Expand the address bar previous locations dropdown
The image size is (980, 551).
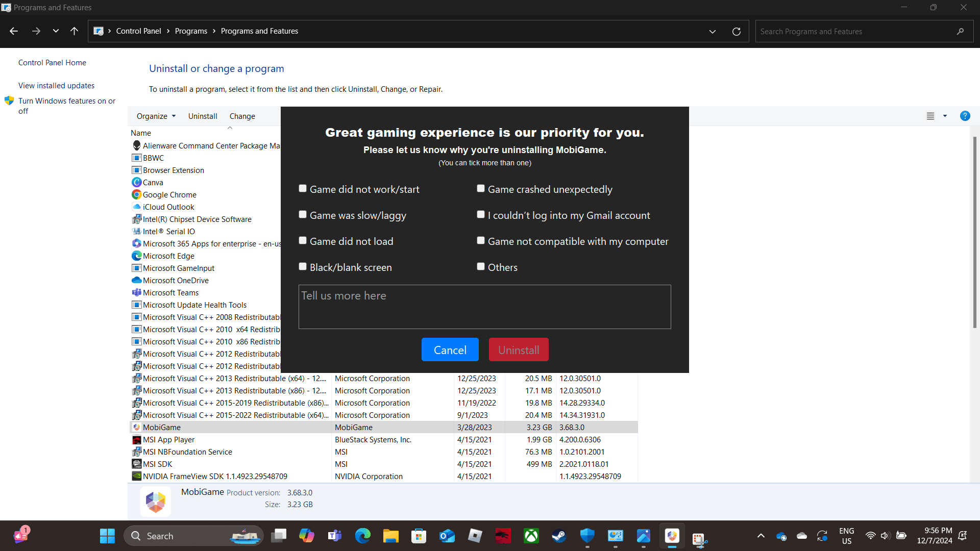pos(712,31)
